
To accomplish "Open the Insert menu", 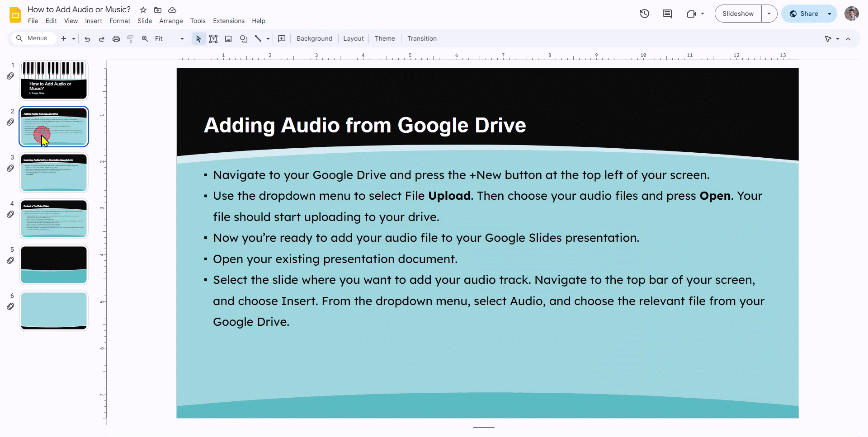I will (94, 21).
